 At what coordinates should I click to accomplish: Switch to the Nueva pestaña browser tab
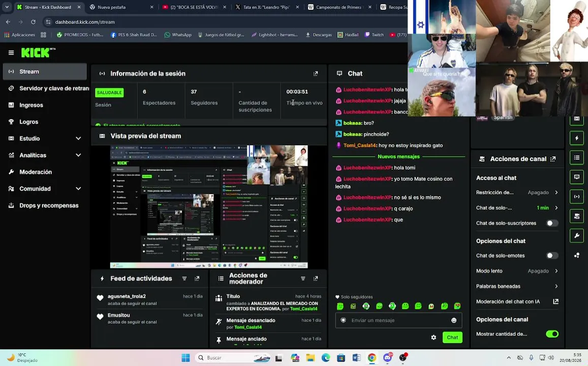(x=121, y=7)
